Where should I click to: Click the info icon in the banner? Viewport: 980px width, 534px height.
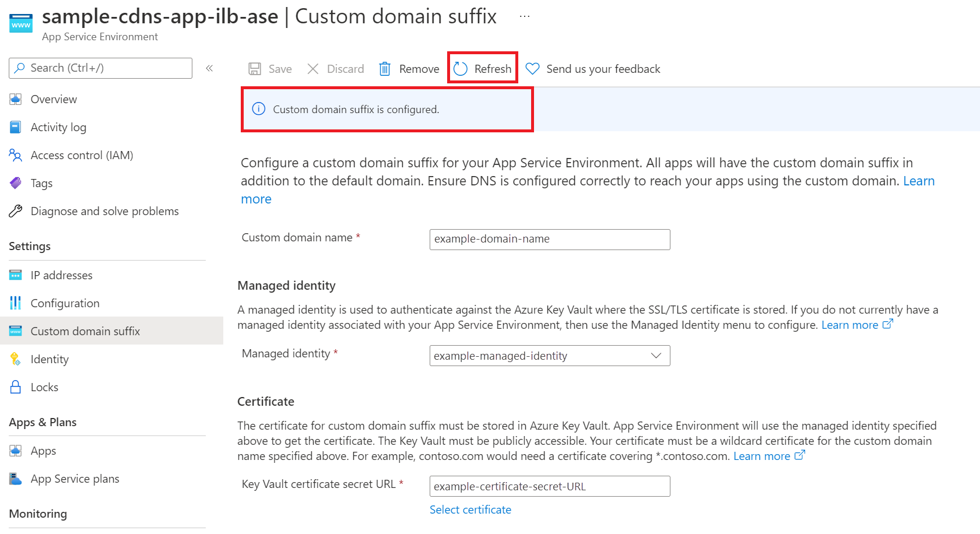(x=258, y=109)
